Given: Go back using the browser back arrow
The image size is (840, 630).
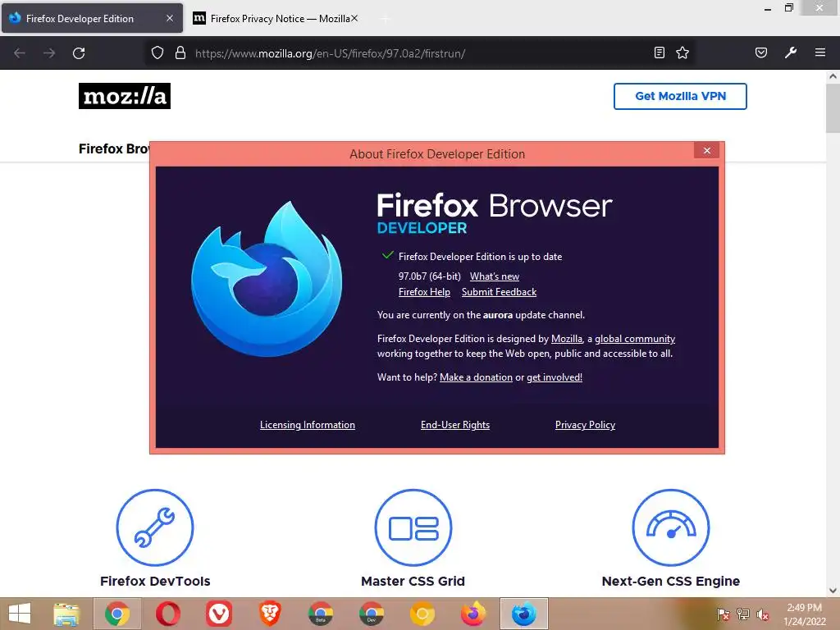Looking at the screenshot, I should click(20, 53).
